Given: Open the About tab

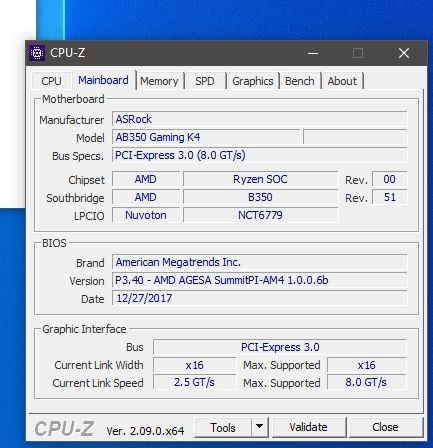Looking at the screenshot, I should [x=342, y=81].
